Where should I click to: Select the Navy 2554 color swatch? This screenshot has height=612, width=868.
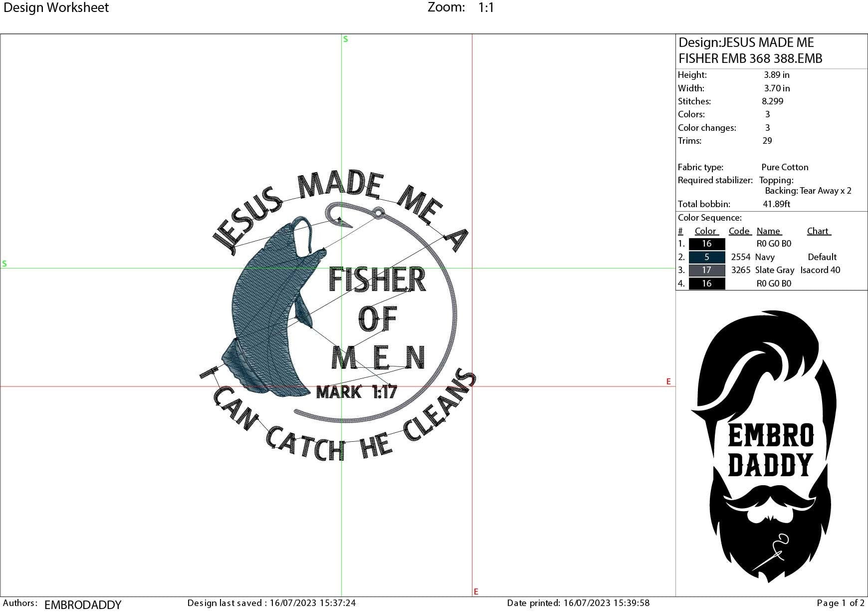pyautogui.click(x=706, y=257)
